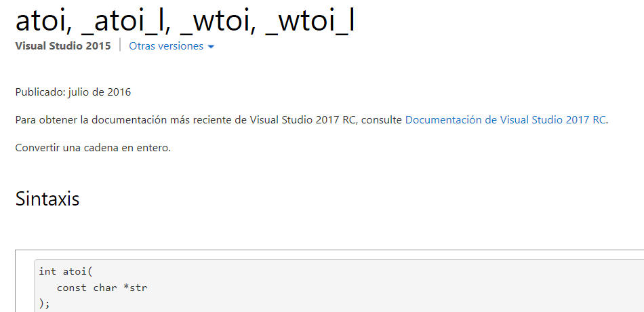
Task: Click the "Convertir una cadena en entero." sentence
Action: (x=93, y=148)
